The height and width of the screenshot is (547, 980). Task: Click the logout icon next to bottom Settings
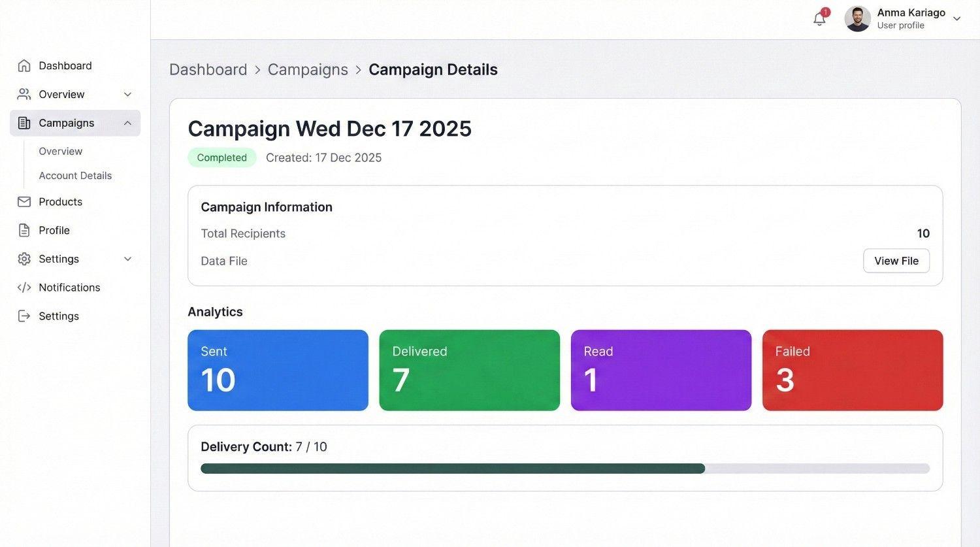(24, 316)
